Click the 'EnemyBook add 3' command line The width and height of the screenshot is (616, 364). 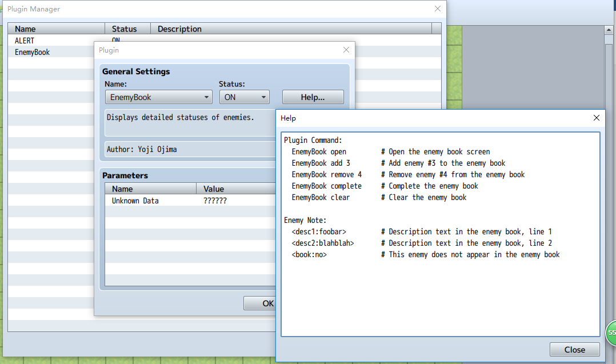pyautogui.click(x=398, y=163)
